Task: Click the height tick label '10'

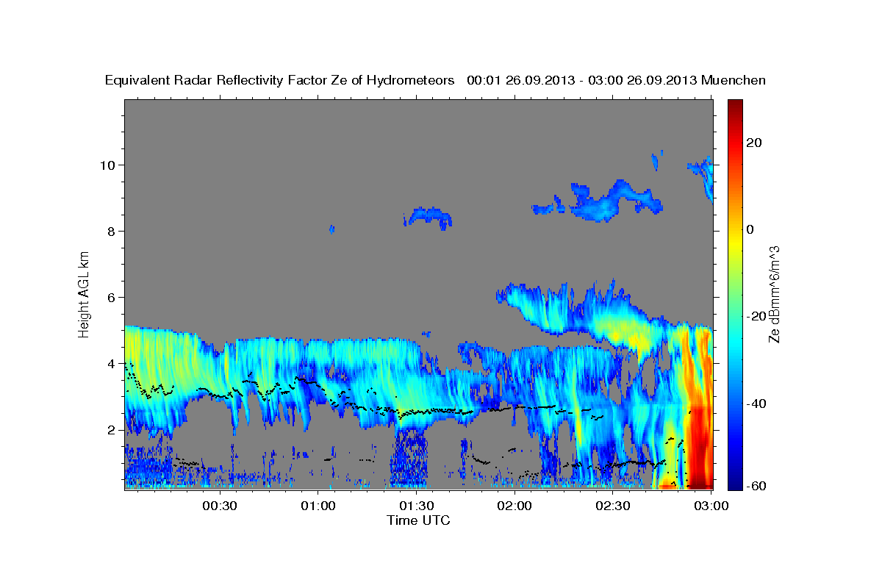Action: coord(107,165)
